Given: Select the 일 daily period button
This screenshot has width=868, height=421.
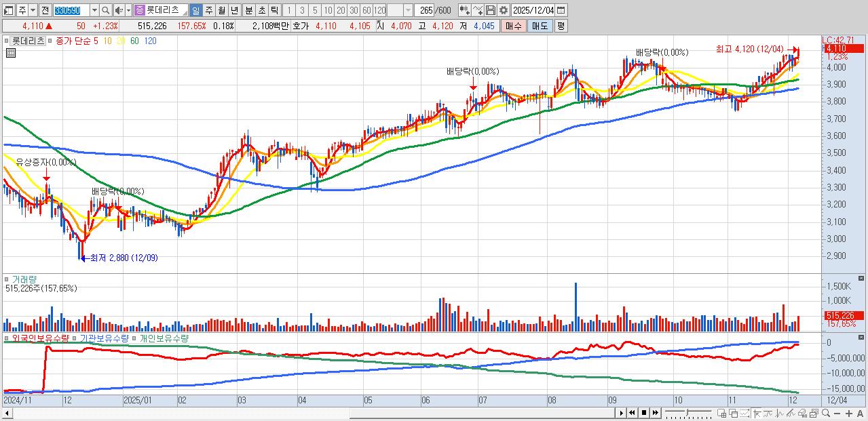Looking at the screenshot, I should 195,10.
